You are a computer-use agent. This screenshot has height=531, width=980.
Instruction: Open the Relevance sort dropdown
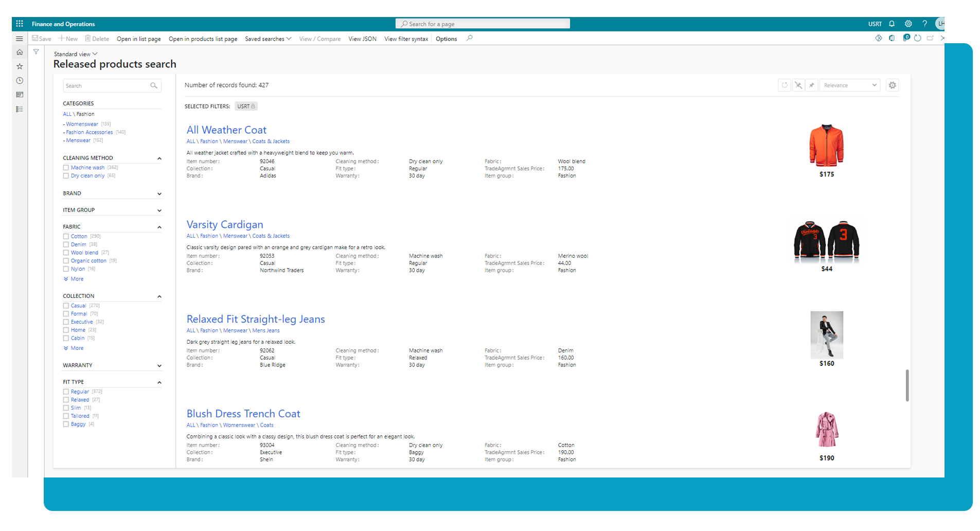[849, 85]
